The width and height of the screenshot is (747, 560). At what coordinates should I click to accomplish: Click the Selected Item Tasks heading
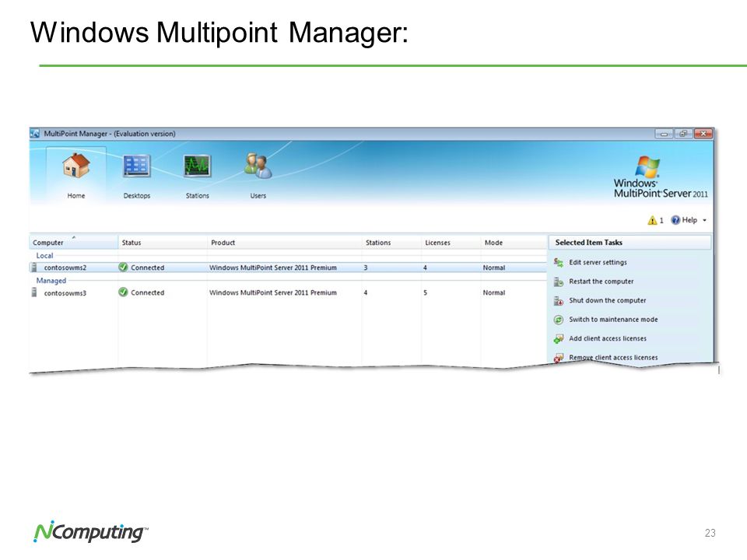(589, 243)
